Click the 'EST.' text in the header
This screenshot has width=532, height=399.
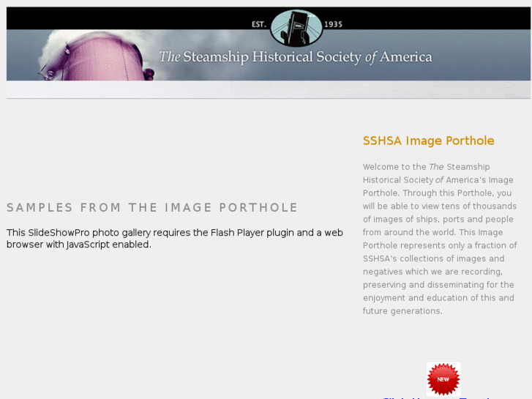point(259,24)
